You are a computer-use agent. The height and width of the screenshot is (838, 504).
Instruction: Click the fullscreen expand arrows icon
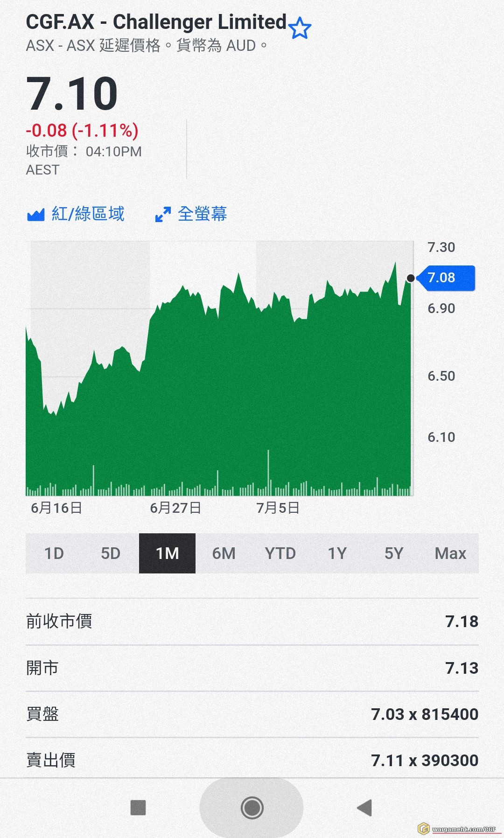pyautogui.click(x=163, y=215)
